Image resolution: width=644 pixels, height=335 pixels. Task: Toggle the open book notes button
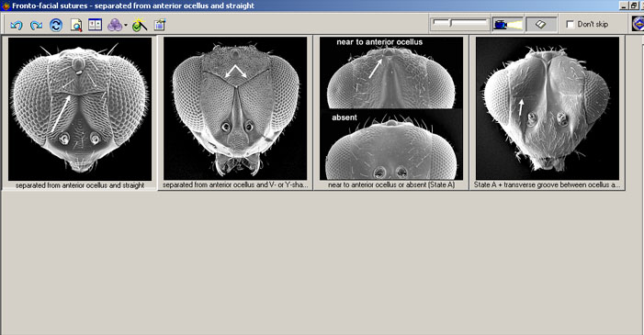click(x=541, y=25)
